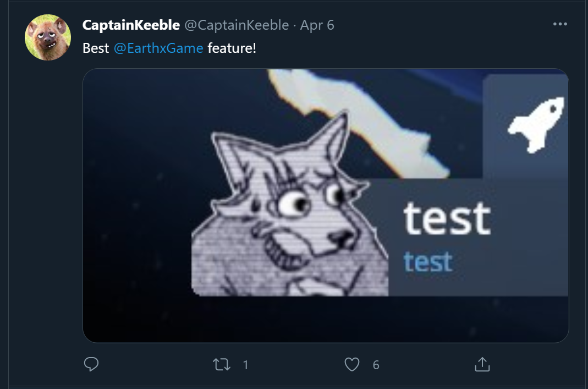Click the like count number 6
This screenshot has height=389, width=588.
click(376, 365)
